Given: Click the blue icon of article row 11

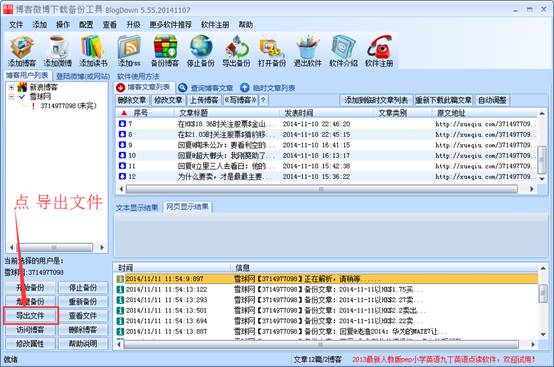Looking at the screenshot, I should 122,166.
